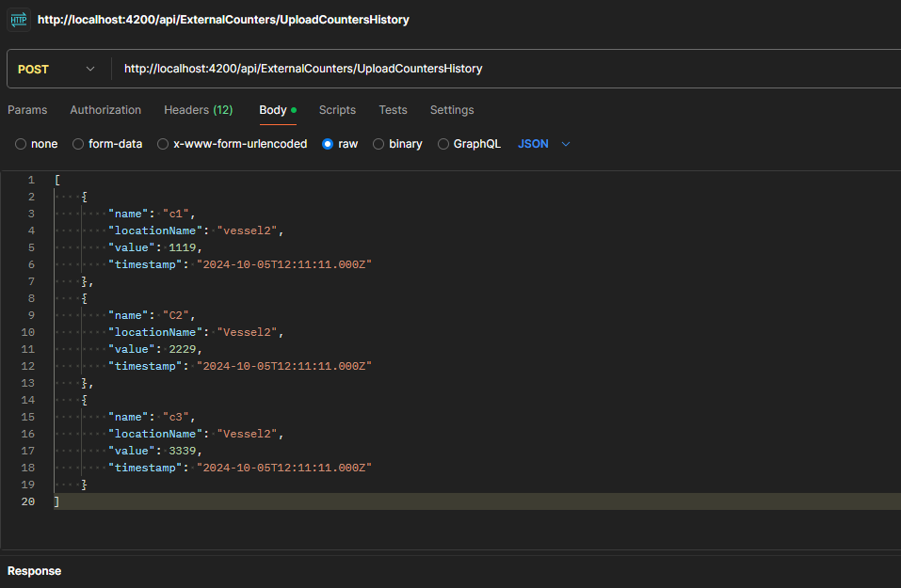The height and width of the screenshot is (588, 901).
Task: Click the timestamp string on line 12
Action: (284, 366)
